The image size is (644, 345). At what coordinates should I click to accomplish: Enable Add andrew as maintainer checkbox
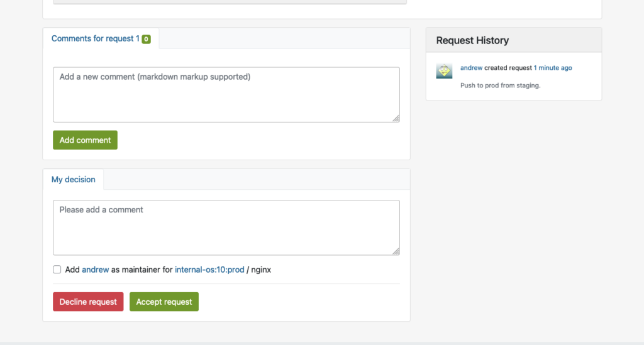57,270
